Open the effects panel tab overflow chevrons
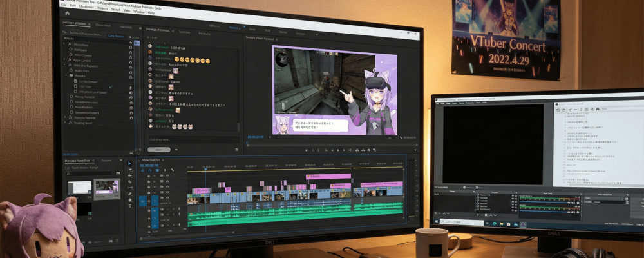This screenshot has height=258, width=644. tap(140, 28)
